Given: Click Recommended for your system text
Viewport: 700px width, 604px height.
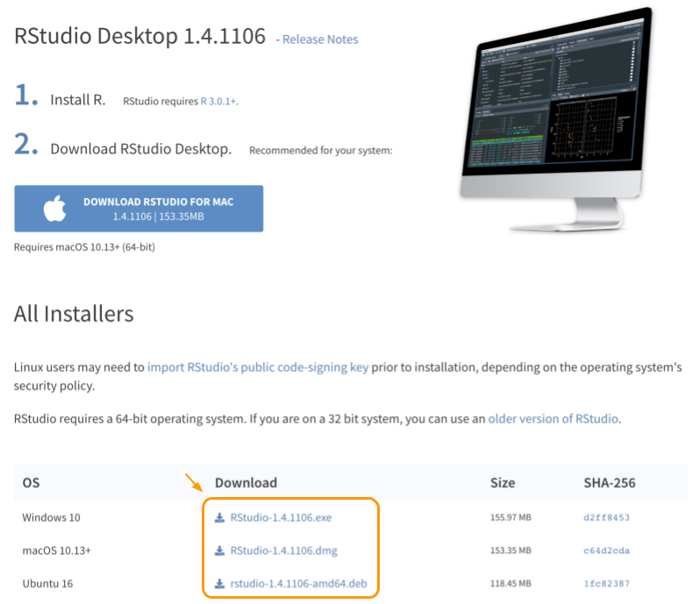Looking at the screenshot, I should click(320, 150).
